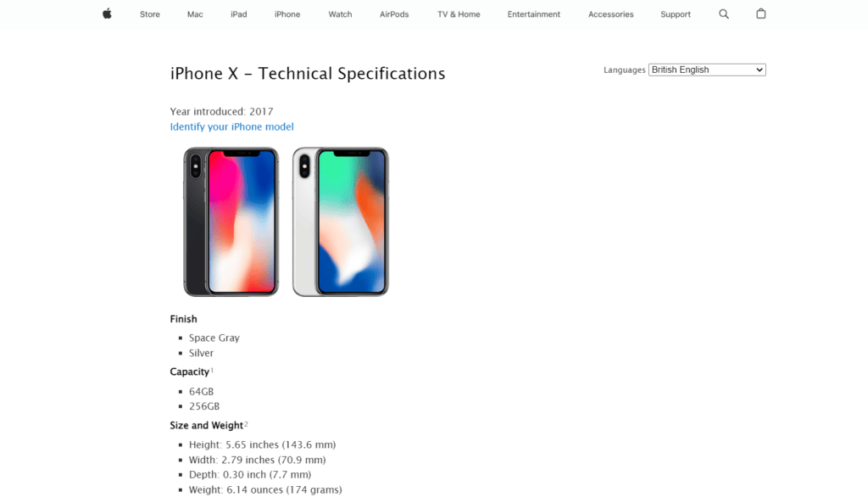868x503 pixels.
Task: Click the Capacity footnote marker
Action: coord(211,369)
